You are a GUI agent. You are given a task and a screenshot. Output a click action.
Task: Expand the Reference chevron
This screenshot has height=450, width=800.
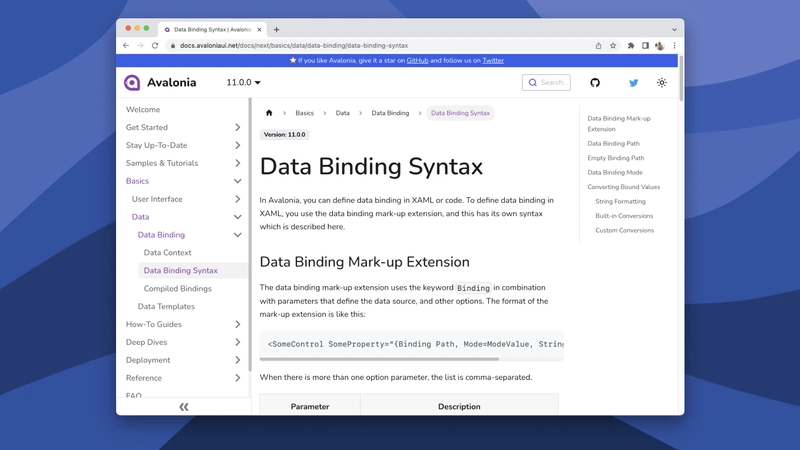pyautogui.click(x=238, y=378)
